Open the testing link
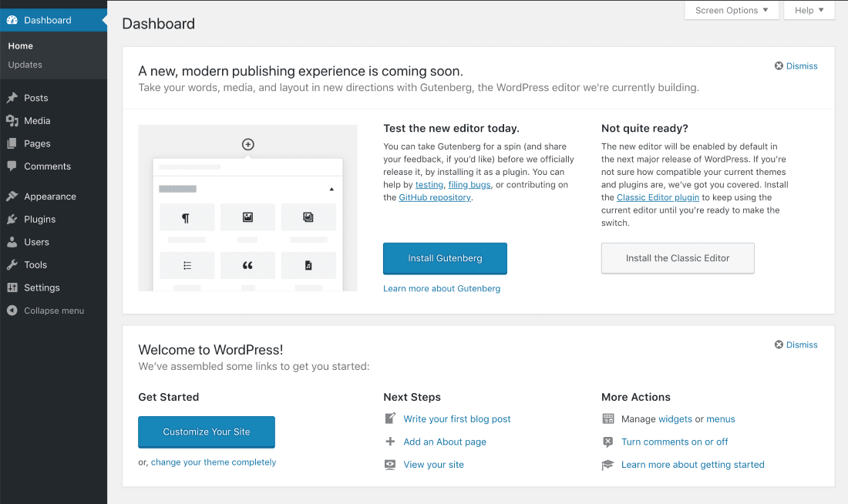The height and width of the screenshot is (504, 848). click(429, 184)
